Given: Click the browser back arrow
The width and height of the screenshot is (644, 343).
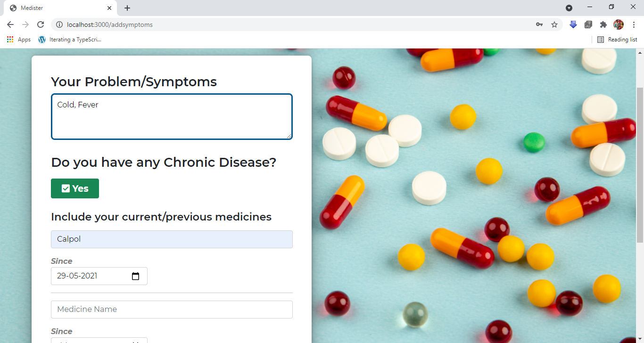Looking at the screenshot, I should pos(10,24).
